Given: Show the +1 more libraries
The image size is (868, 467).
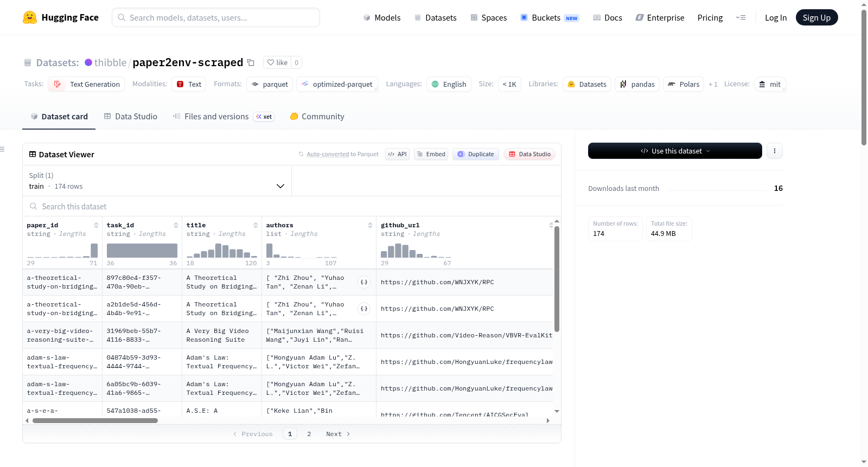Looking at the screenshot, I should [713, 84].
